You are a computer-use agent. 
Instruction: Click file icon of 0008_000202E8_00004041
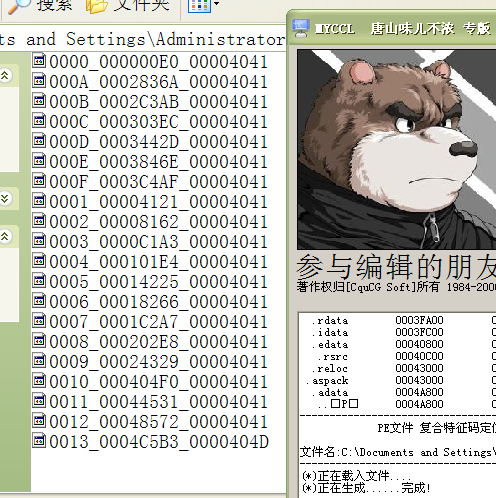pos(39,340)
